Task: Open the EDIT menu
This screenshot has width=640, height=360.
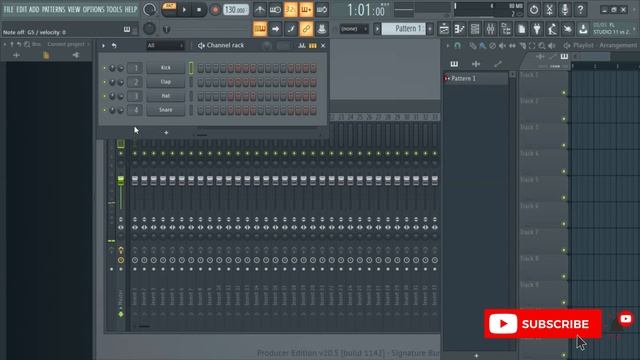Action: coord(21,9)
